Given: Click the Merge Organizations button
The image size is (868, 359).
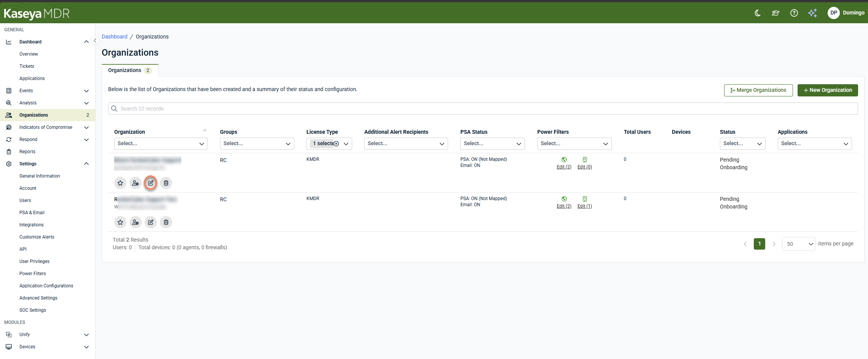Looking at the screenshot, I should [758, 90].
